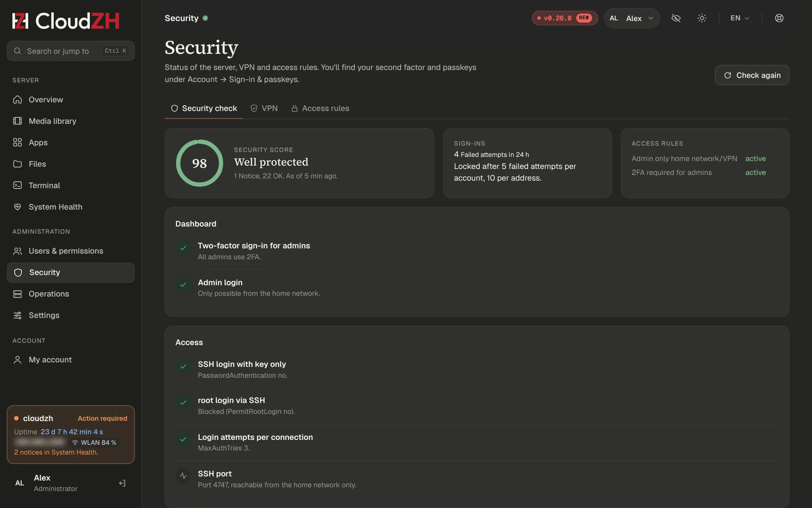Click the CloudZH logo
This screenshot has width=812, height=508.
click(x=66, y=21)
